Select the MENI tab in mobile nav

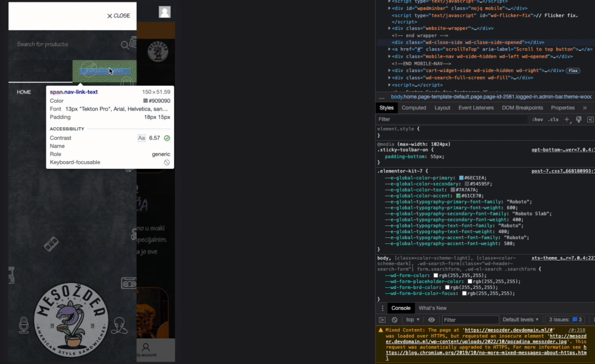pyautogui.click(x=40, y=71)
